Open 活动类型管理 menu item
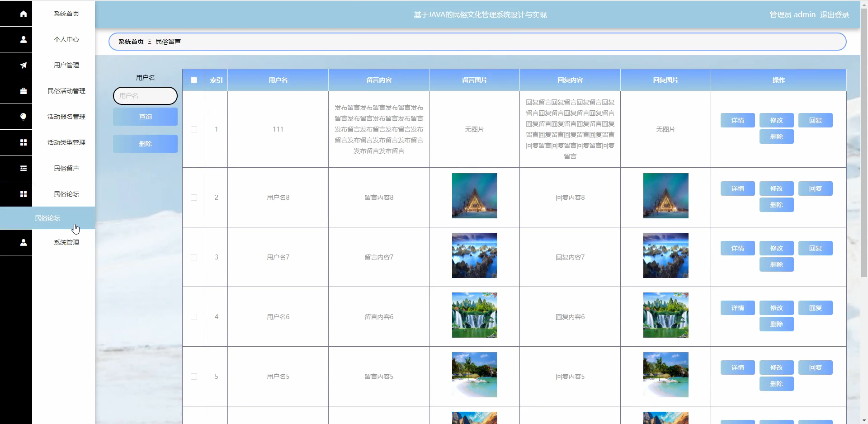868x424 pixels. [x=66, y=142]
